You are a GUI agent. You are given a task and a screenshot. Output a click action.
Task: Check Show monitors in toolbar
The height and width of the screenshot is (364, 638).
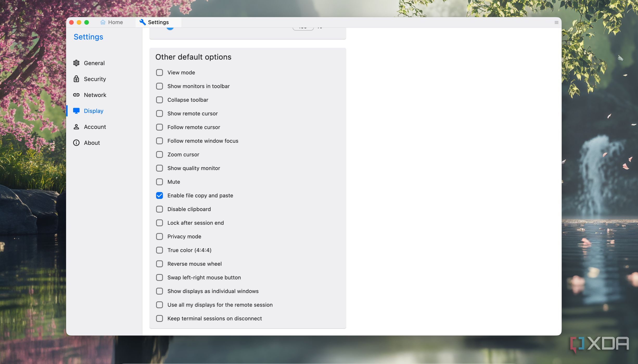tap(160, 86)
